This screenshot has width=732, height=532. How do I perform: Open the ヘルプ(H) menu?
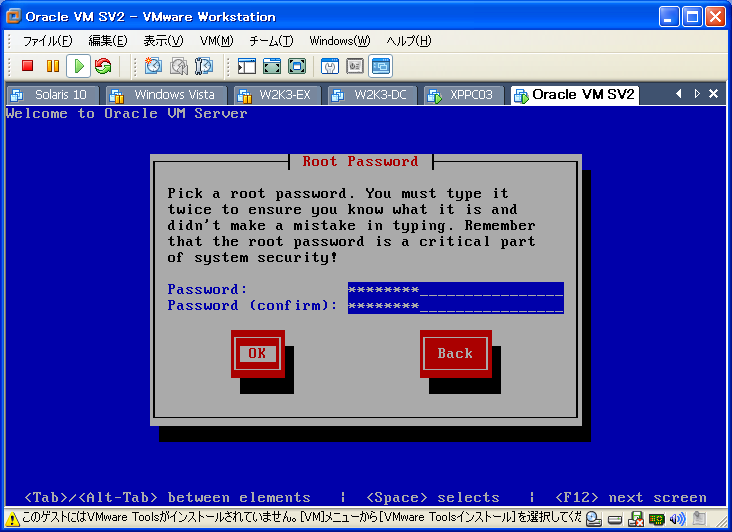pos(408,41)
